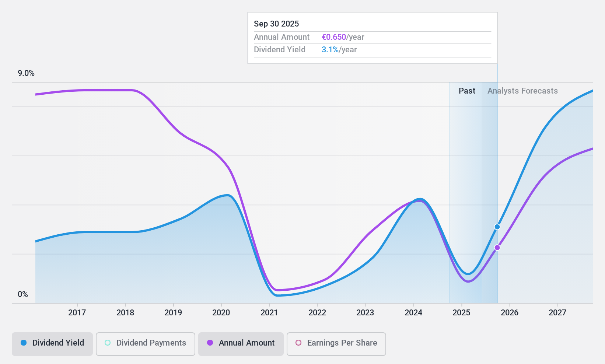Click the 2022 x-axis label
Viewport: 605px width, 364px height.
click(317, 313)
